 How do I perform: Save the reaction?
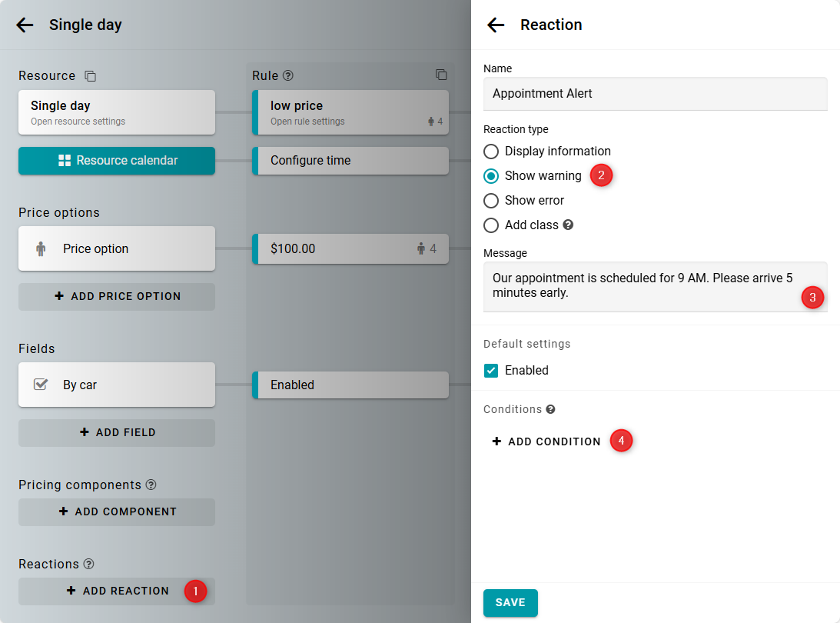click(510, 603)
